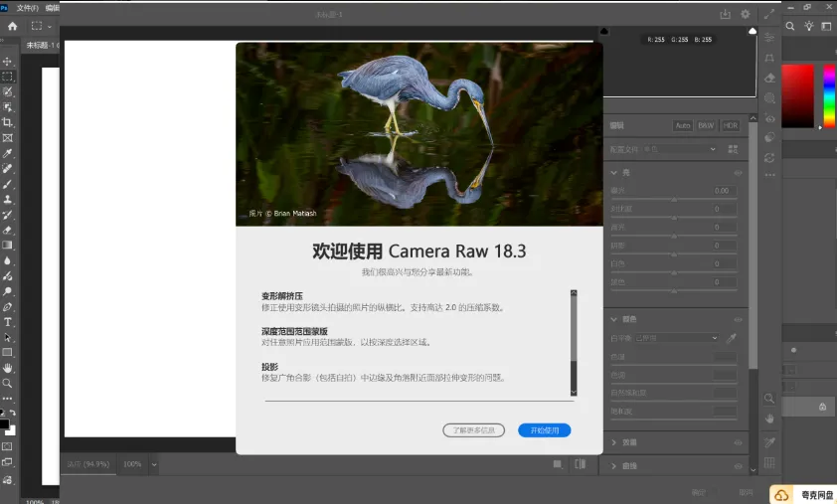Click the 了解更多信息 button
Screen dimensions: 837x504
(x=473, y=430)
